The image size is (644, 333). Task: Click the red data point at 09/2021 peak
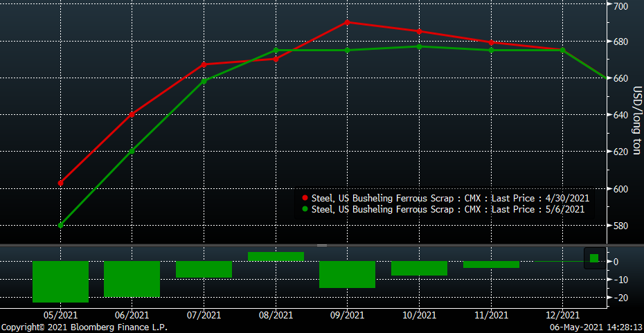347,22
